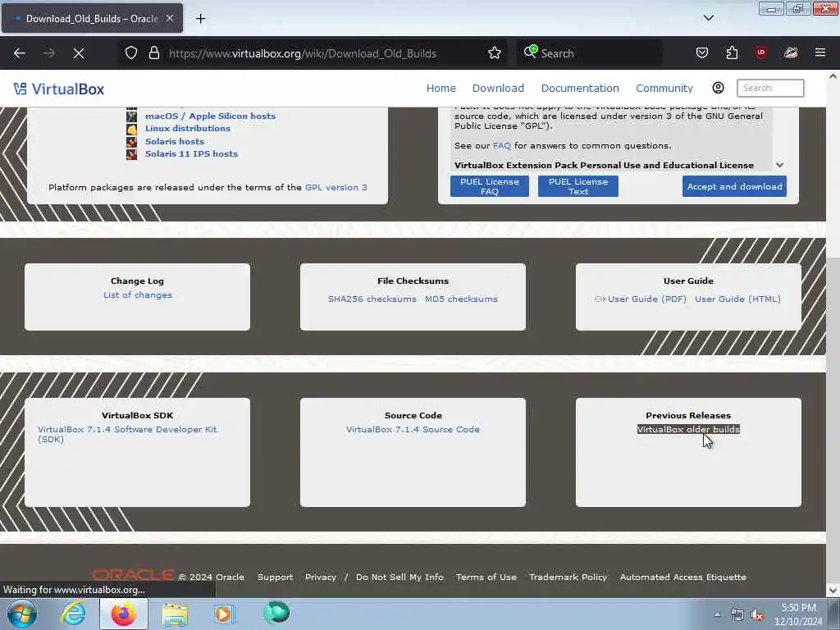Click the Privacy footer link

(321, 577)
